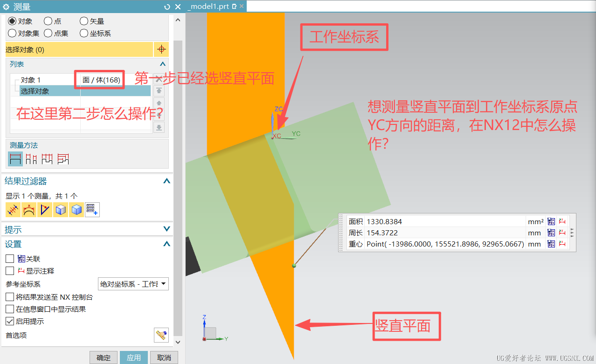596x364 pixels.
Task: Check 将结果发送至 NX 控制台
Action: tap(10, 297)
